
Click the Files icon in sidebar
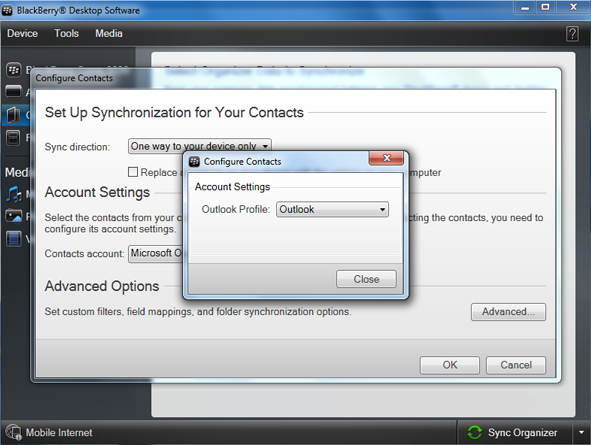pyautogui.click(x=13, y=138)
